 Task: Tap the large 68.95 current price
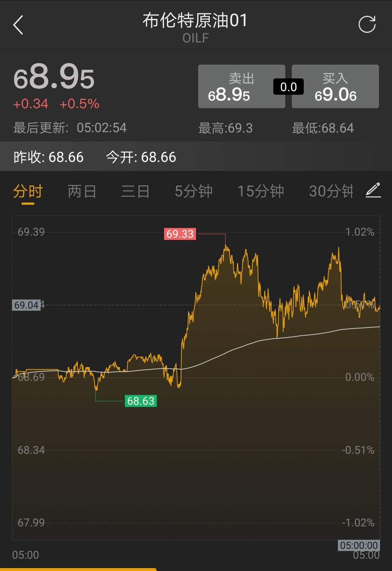[x=54, y=77]
